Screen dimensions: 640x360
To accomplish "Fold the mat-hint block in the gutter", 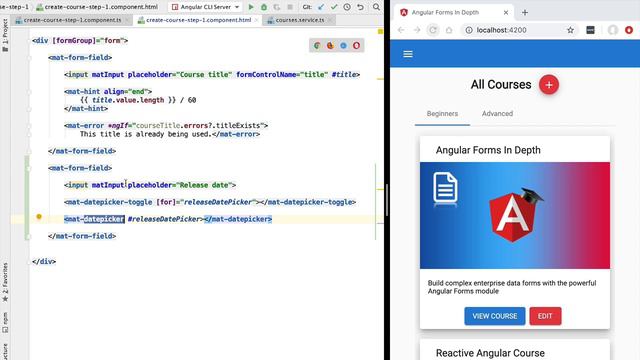I will tap(29, 91).
